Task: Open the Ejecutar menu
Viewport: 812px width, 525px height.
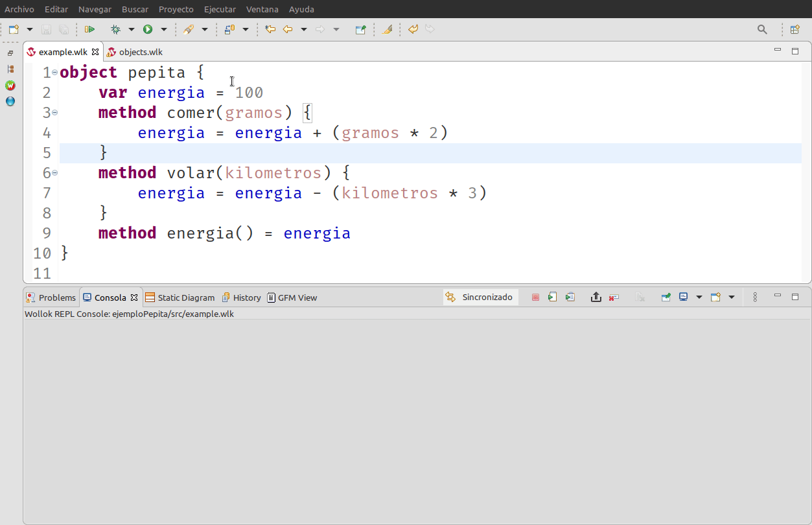Action: tap(220, 9)
